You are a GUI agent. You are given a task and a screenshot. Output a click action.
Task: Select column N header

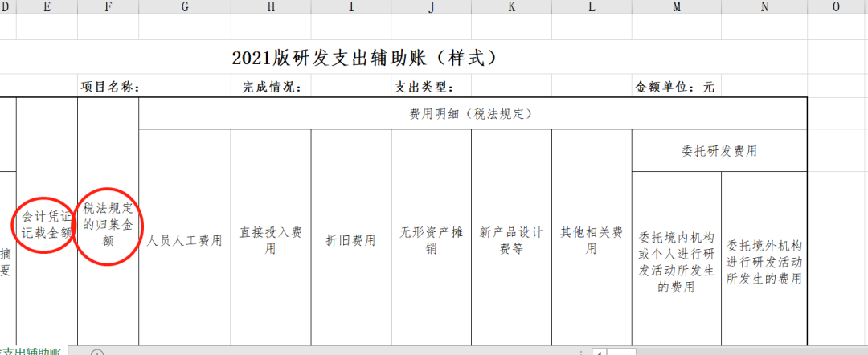point(764,6)
